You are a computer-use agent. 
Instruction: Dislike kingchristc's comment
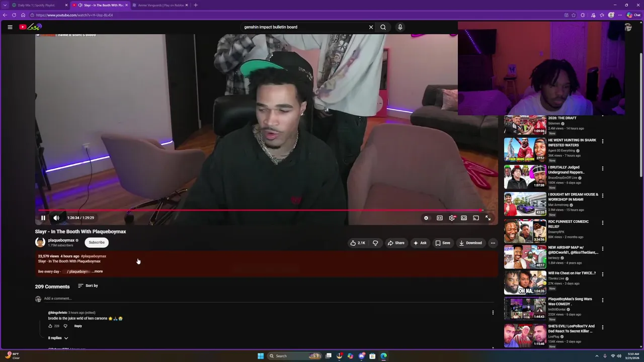65,326
